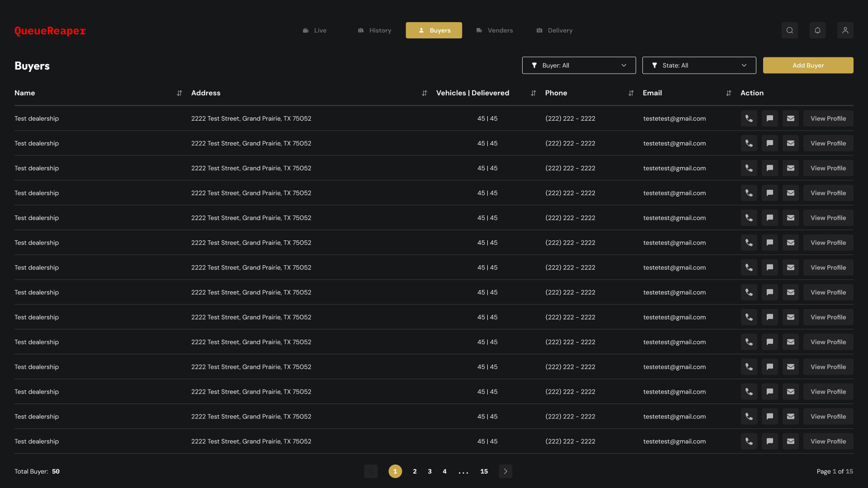Sort by Phone column arrows icon
Viewport: 868px width, 488px height.
631,93
